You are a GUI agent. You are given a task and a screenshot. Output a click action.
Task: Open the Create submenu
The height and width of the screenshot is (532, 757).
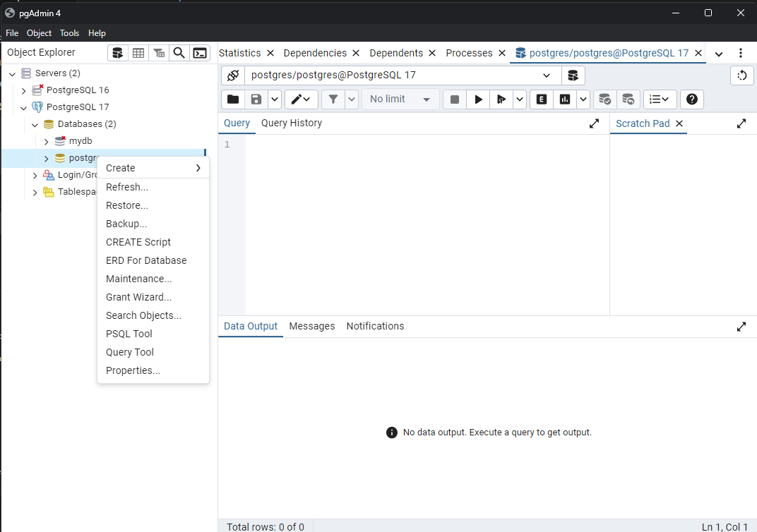(153, 168)
